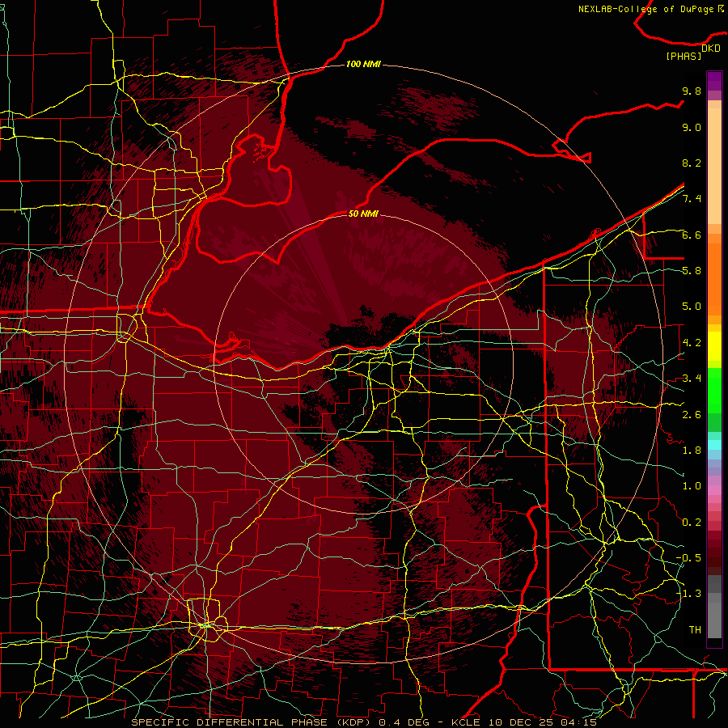Click the DKD product label
The width and height of the screenshot is (728, 728).
pos(710,49)
